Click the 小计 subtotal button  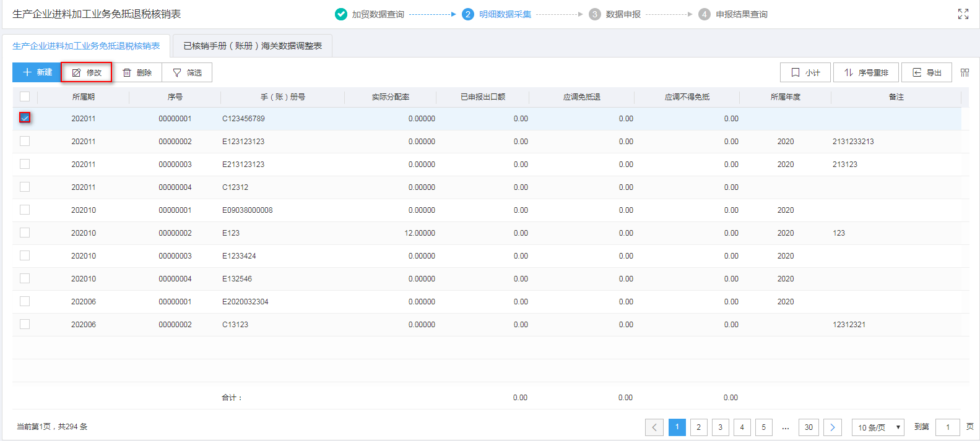(805, 72)
